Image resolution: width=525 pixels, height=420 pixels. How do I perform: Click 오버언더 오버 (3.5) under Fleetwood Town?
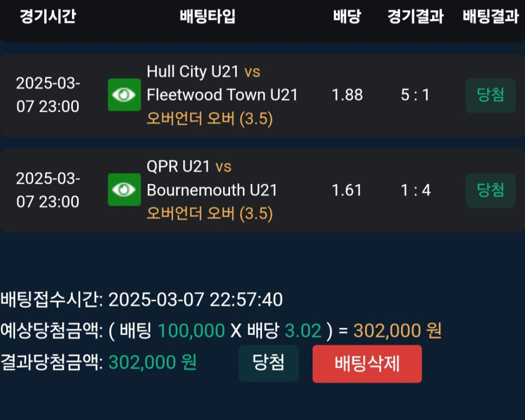210,119
